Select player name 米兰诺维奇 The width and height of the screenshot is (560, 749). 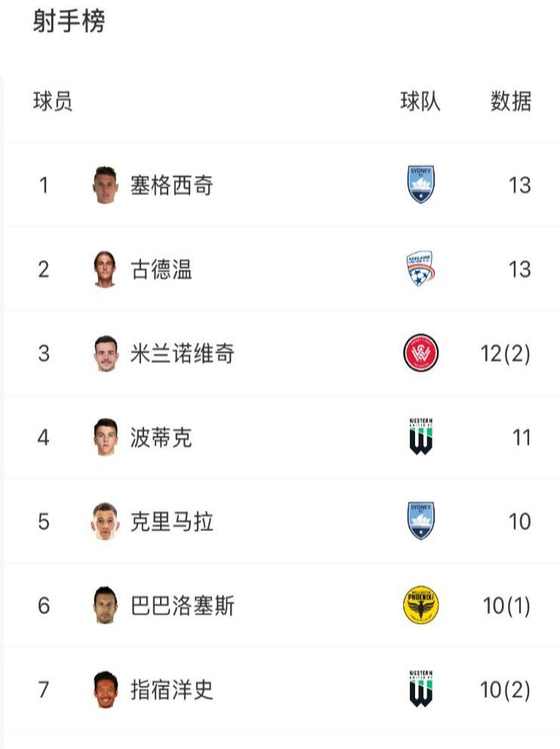point(183,353)
